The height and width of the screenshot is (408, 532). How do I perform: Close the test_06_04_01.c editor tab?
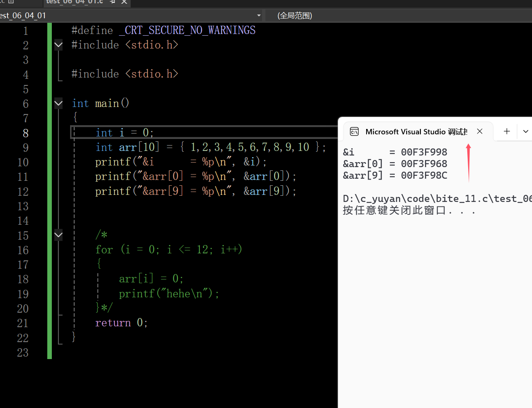pyautogui.click(x=124, y=2)
